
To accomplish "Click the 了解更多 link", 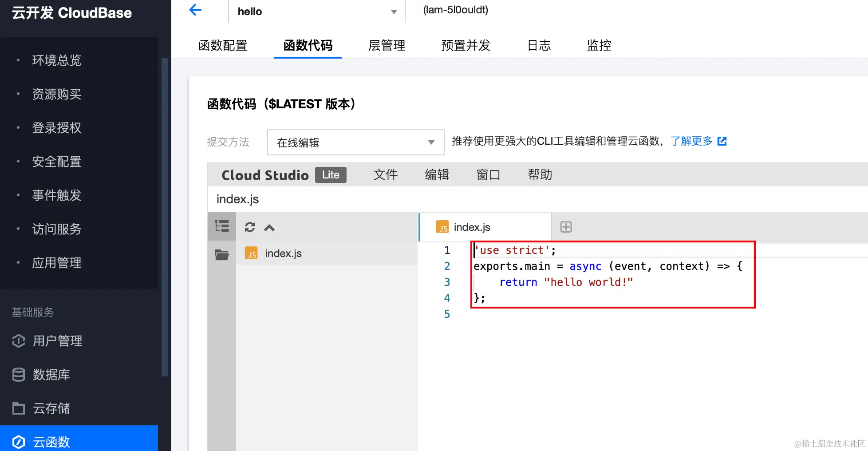I will pyautogui.click(x=691, y=141).
